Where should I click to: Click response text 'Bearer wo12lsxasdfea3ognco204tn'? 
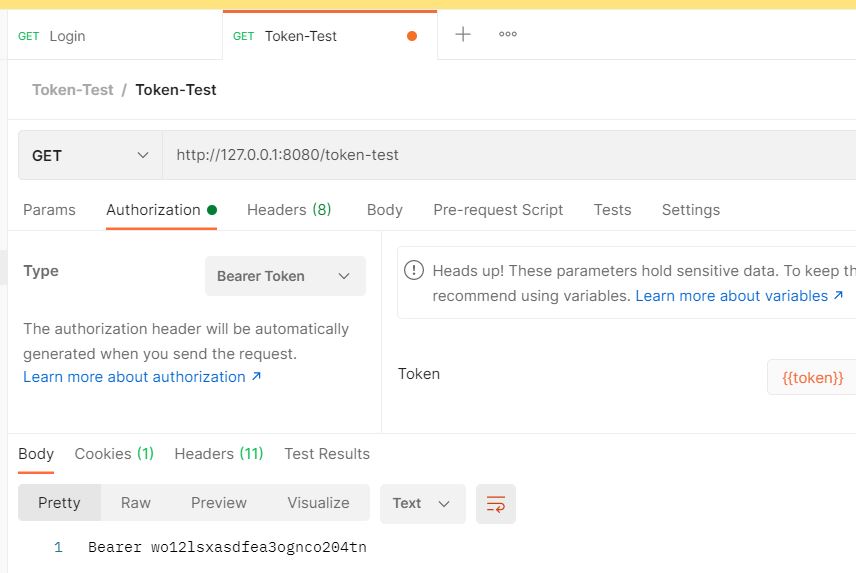[x=227, y=547]
